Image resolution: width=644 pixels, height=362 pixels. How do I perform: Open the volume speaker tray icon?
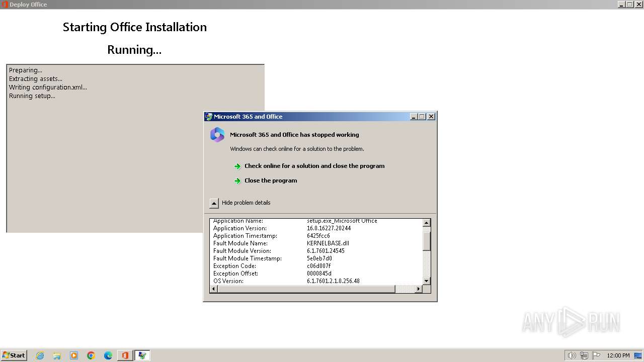pos(572,355)
